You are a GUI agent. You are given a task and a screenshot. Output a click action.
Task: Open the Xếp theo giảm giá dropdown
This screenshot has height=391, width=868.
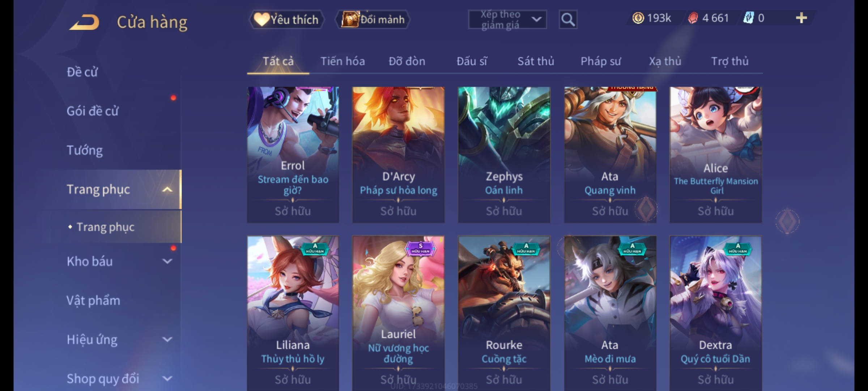507,20
